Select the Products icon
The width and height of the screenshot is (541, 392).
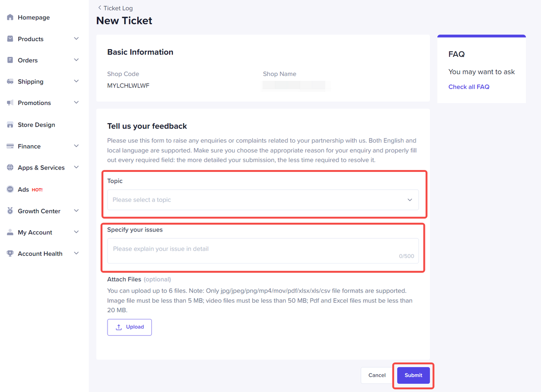10,39
